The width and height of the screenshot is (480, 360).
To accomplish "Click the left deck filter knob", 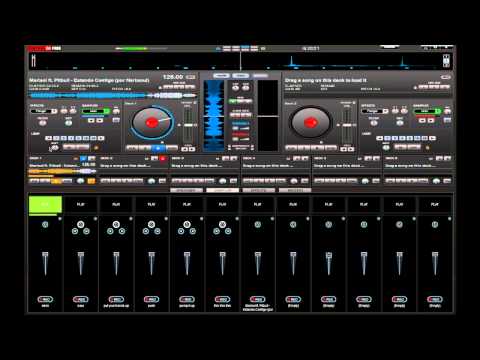I will click(43, 123).
